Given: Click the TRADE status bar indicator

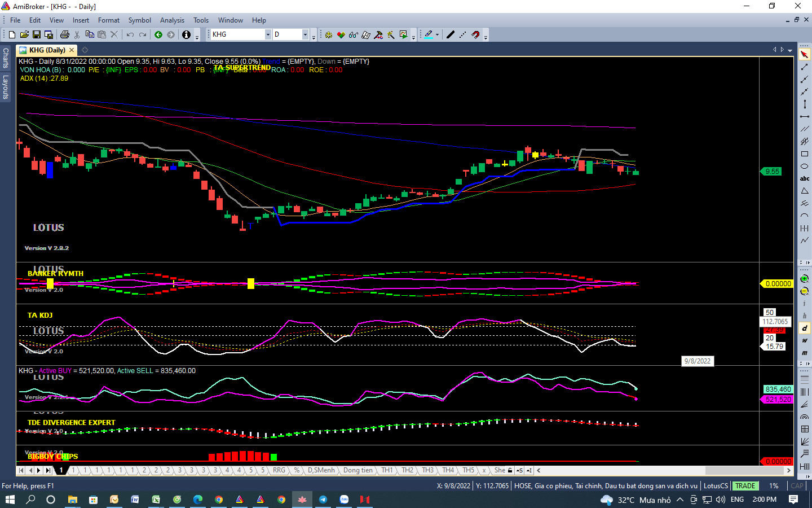Looking at the screenshot, I should tap(745, 485).
